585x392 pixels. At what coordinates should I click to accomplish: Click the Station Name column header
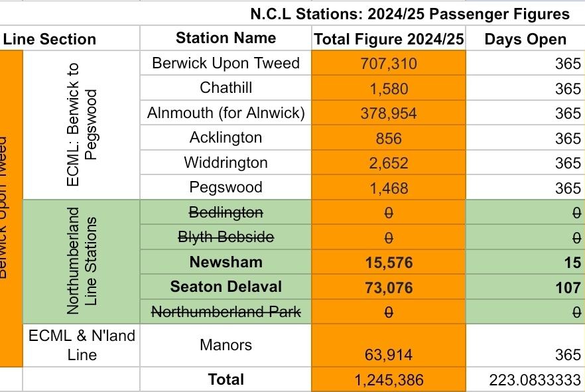pos(226,38)
